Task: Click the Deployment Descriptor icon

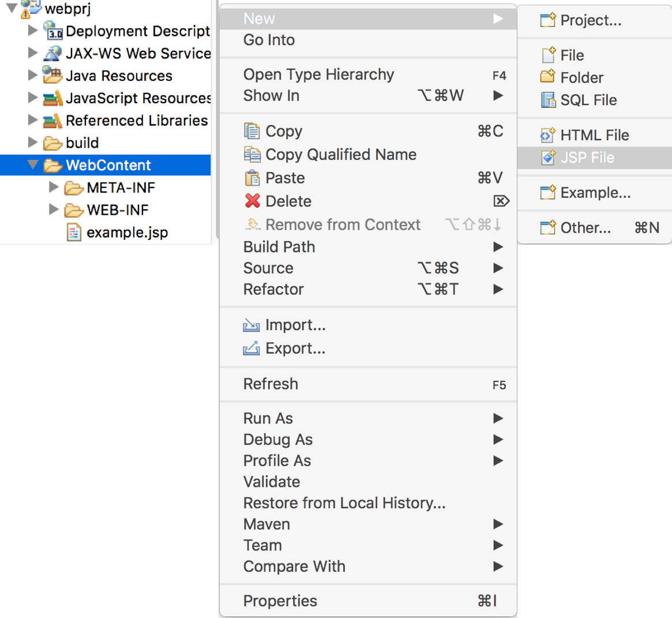Action: [53, 31]
